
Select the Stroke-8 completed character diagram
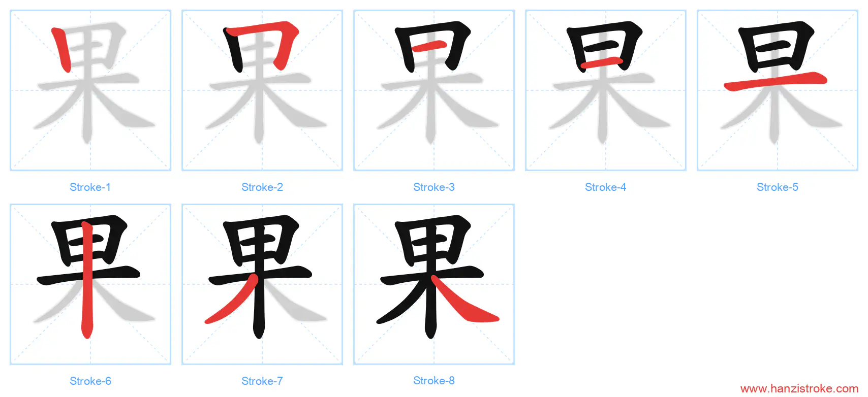click(x=434, y=284)
